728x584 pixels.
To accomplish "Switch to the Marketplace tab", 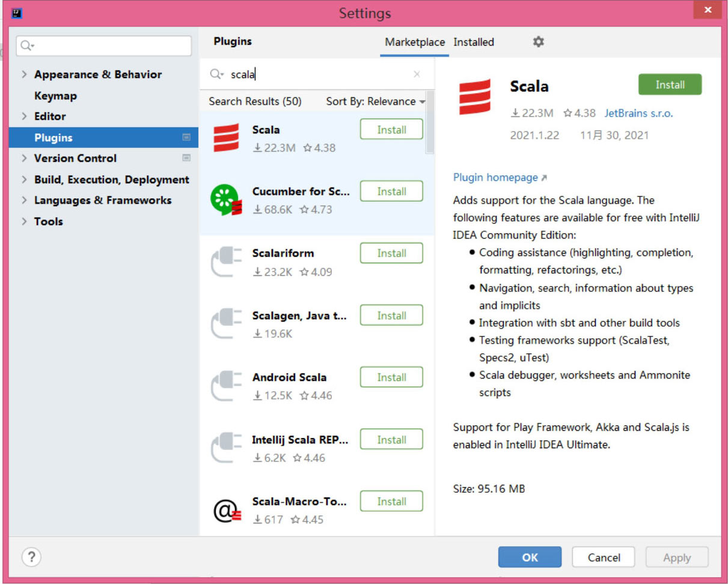I will click(415, 42).
